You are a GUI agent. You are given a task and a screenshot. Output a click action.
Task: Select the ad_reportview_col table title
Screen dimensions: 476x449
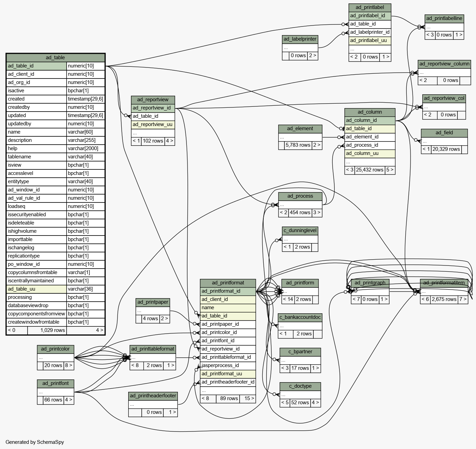click(x=444, y=98)
